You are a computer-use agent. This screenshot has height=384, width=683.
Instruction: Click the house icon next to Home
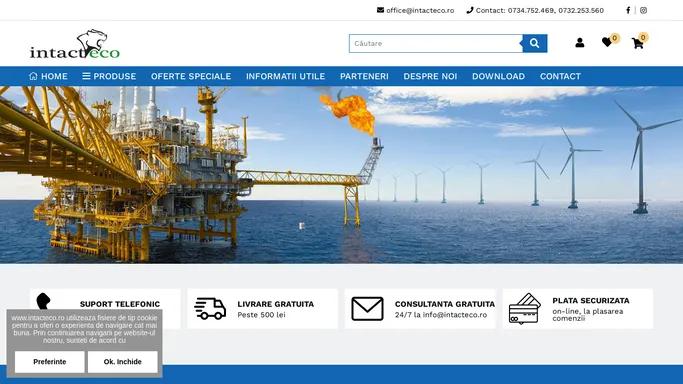click(x=33, y=76)
